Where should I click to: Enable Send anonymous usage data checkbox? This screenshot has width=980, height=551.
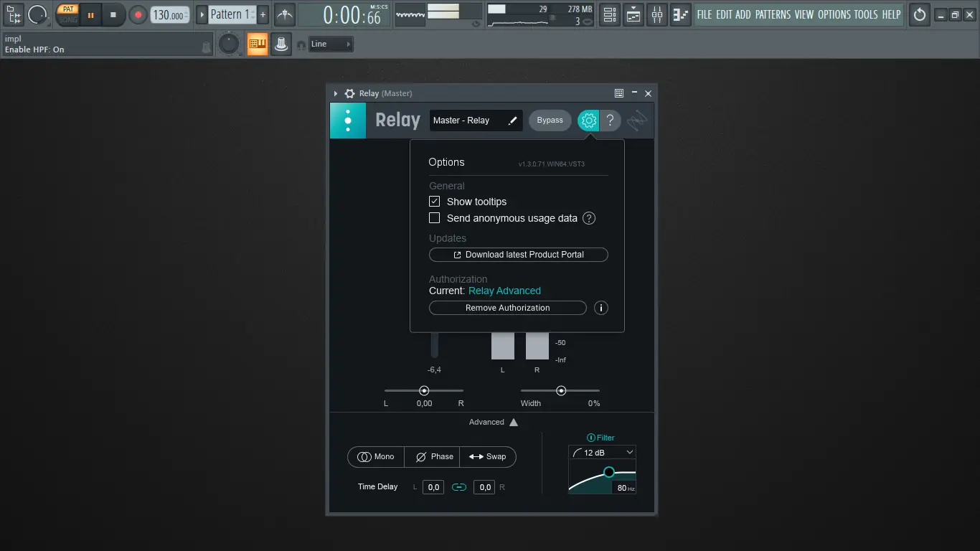click(435, 218)
